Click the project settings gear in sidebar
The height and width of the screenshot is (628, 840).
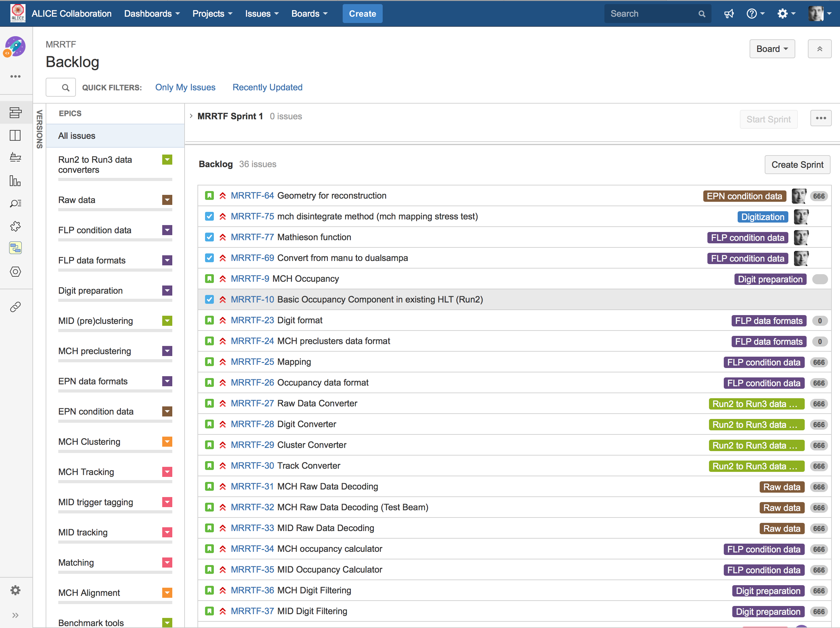15,590
